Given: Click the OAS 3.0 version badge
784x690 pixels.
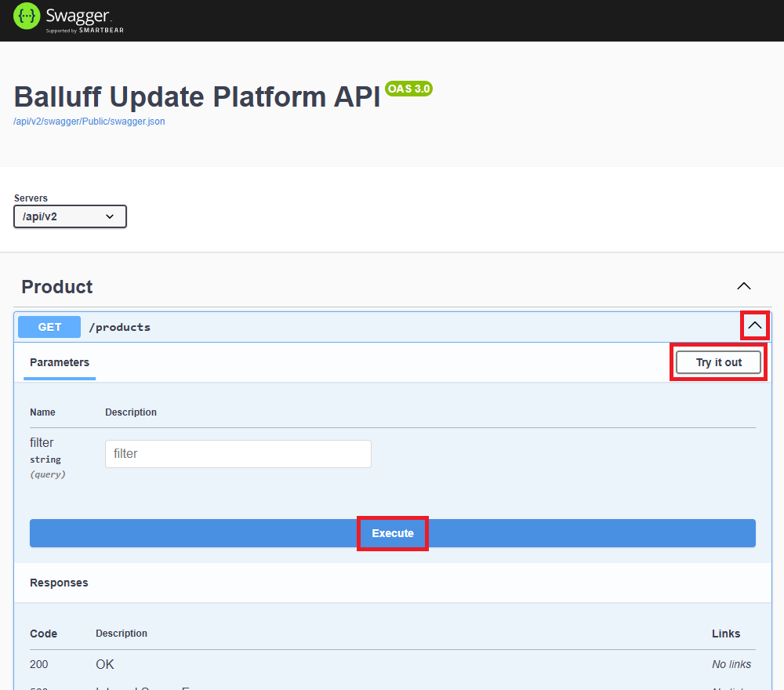Looking at the screenshot, I should coord(408,89).
